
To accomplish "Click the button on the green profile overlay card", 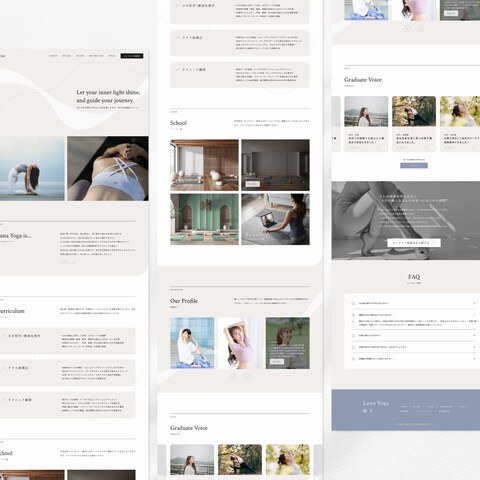I will point(277,361).
